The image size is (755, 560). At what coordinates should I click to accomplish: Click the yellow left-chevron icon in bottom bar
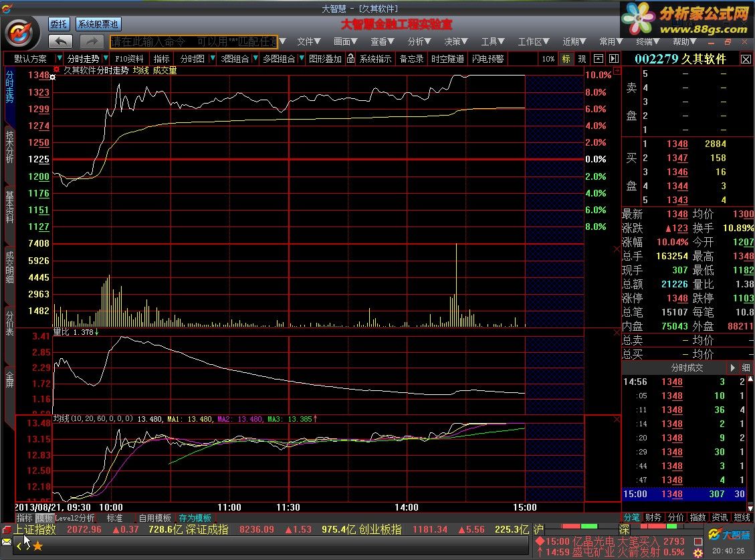pos(19,546)
